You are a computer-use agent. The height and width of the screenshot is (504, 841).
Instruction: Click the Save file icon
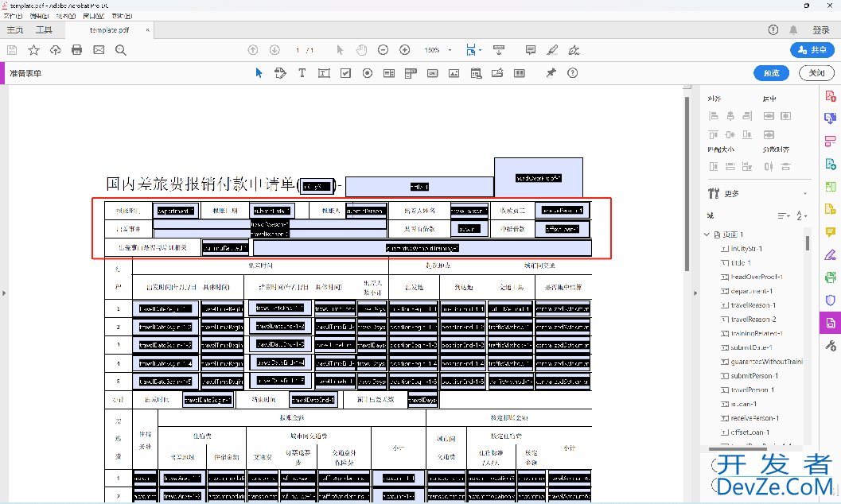pos(12,50)
